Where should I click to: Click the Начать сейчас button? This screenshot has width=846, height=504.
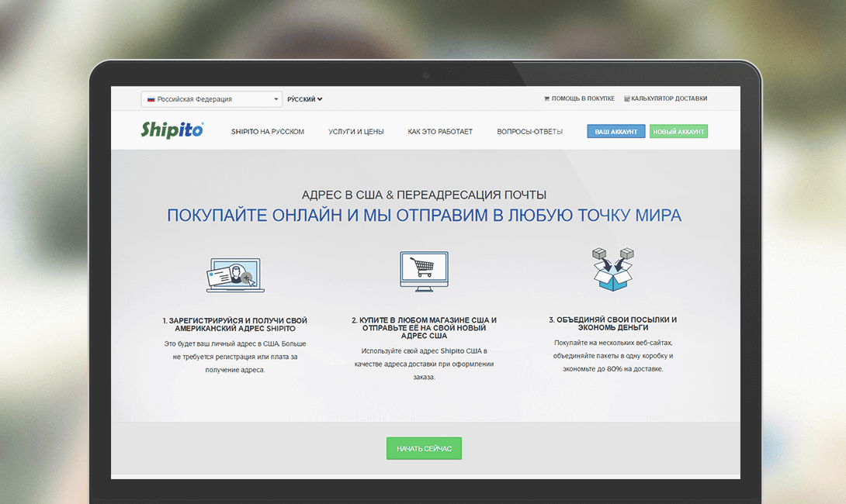pos(424,448)
